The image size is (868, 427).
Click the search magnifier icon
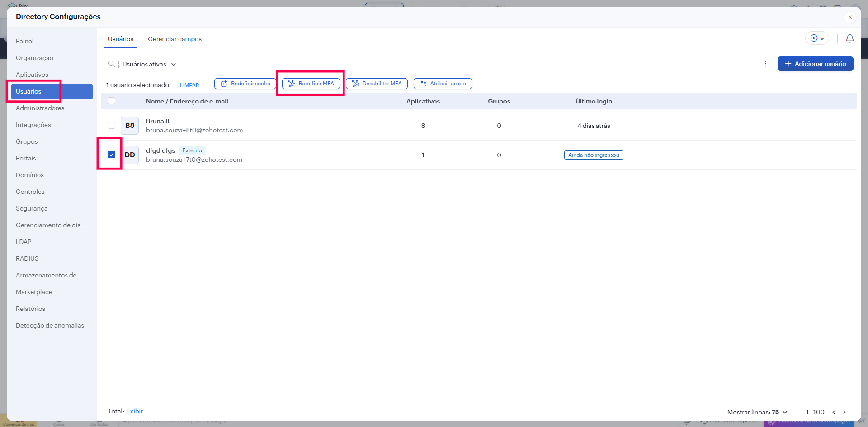[111, 64]
